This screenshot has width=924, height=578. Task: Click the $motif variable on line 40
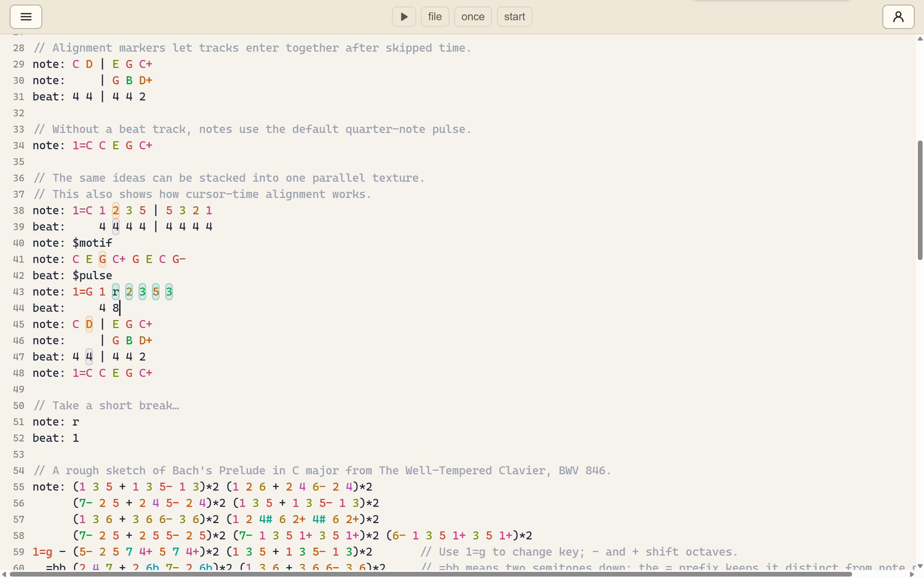92,243
